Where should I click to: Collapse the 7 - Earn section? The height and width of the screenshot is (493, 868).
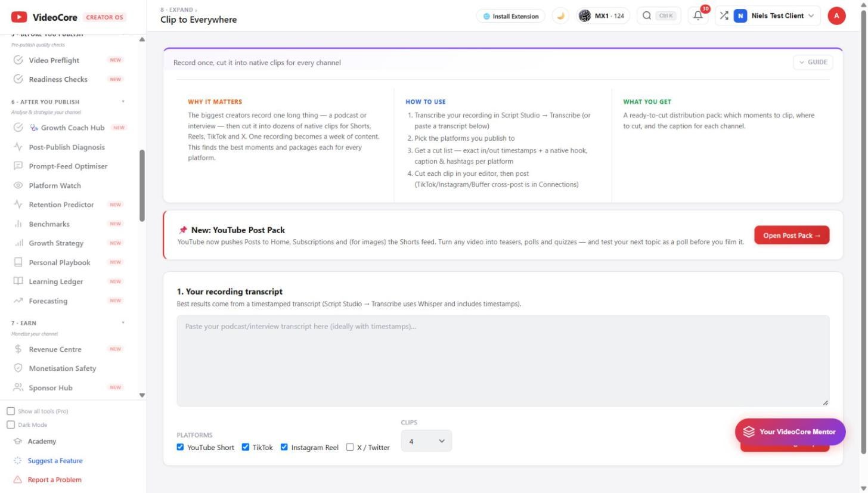(123, 323)
